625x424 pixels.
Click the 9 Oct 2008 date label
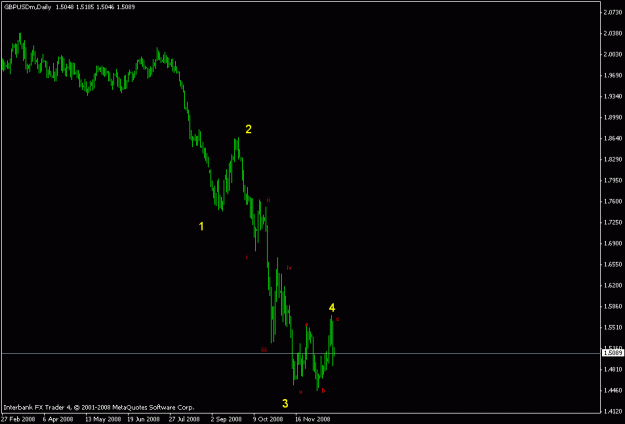[x=268, y=420]
